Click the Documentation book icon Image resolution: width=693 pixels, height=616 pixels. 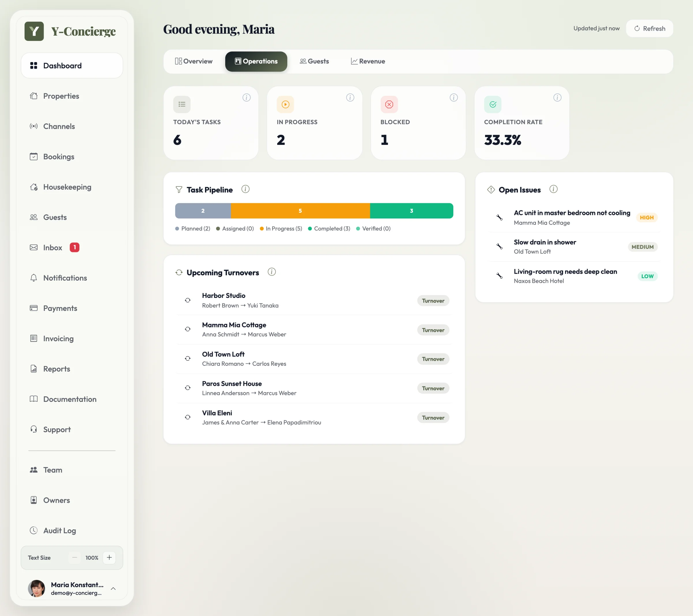pos(33,399)
